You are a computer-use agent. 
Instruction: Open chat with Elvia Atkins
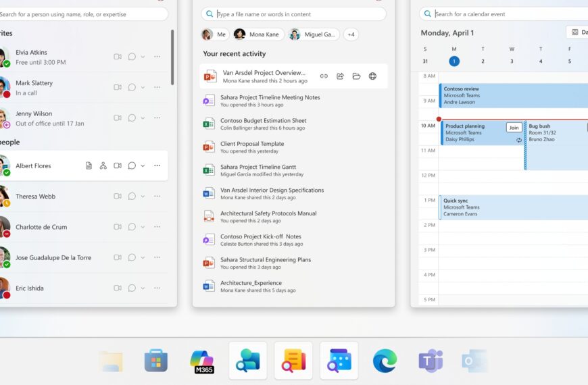tap(132, 57)
